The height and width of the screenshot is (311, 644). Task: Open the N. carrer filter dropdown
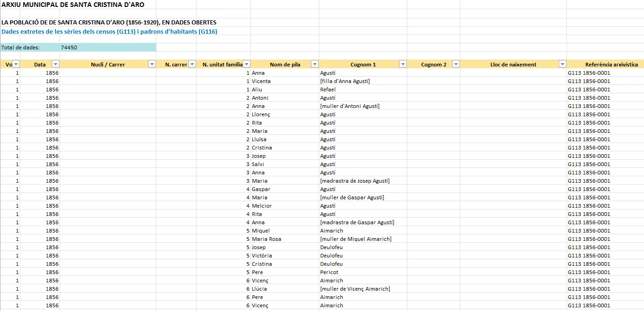[192, 65]
